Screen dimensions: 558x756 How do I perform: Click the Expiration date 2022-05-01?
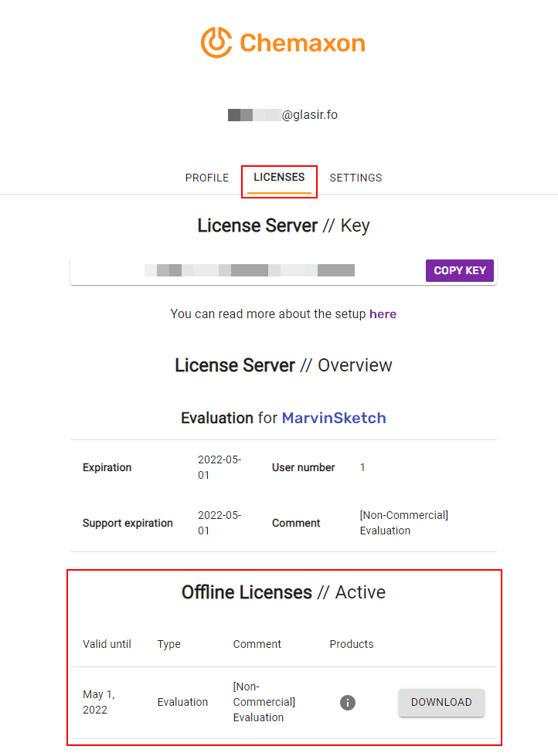219,467
